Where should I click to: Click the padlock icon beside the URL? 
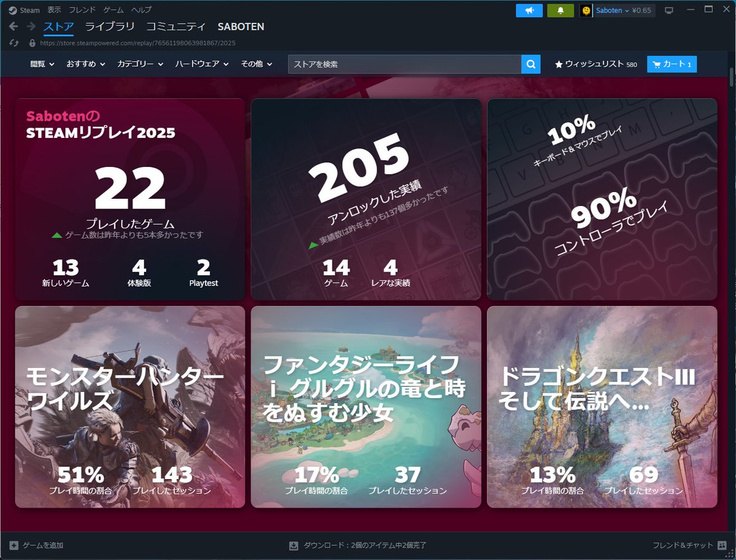[x=33, y=43]
